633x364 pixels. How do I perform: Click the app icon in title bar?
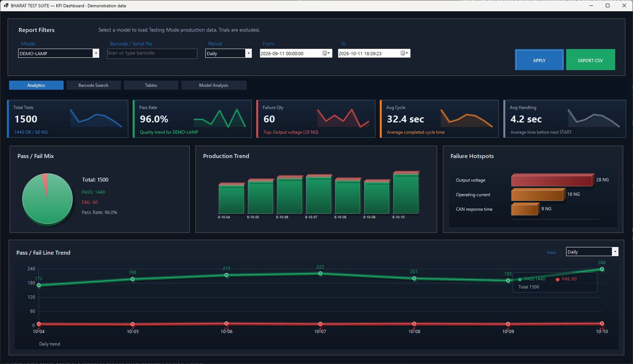tap(6, 5)
